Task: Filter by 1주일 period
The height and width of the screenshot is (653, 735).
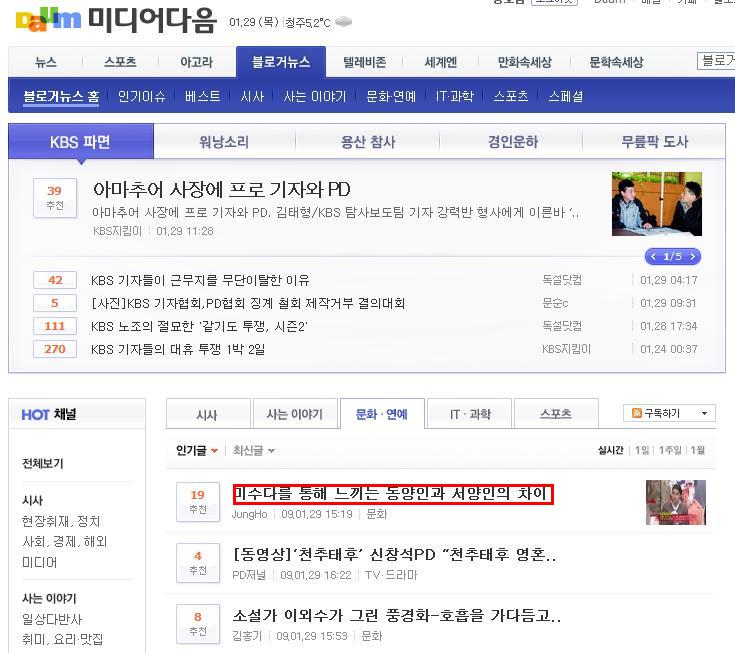Action: (670, 450)
